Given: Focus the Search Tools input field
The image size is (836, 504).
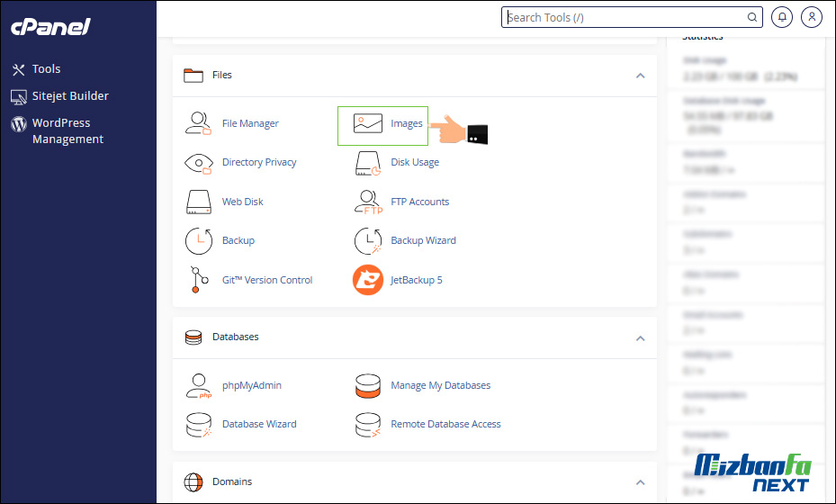Looking at the screenshot, I should tap(632, 18).
